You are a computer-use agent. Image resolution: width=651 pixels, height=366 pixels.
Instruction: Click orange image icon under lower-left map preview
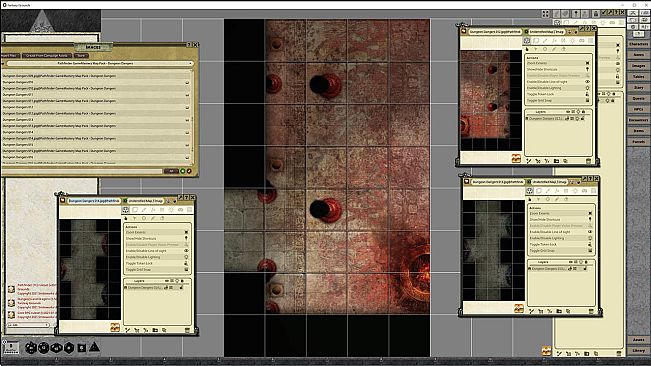click(x=115, y=327)
